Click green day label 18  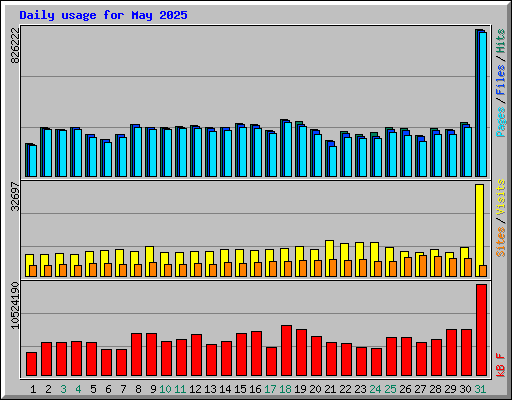click(285, 389)
